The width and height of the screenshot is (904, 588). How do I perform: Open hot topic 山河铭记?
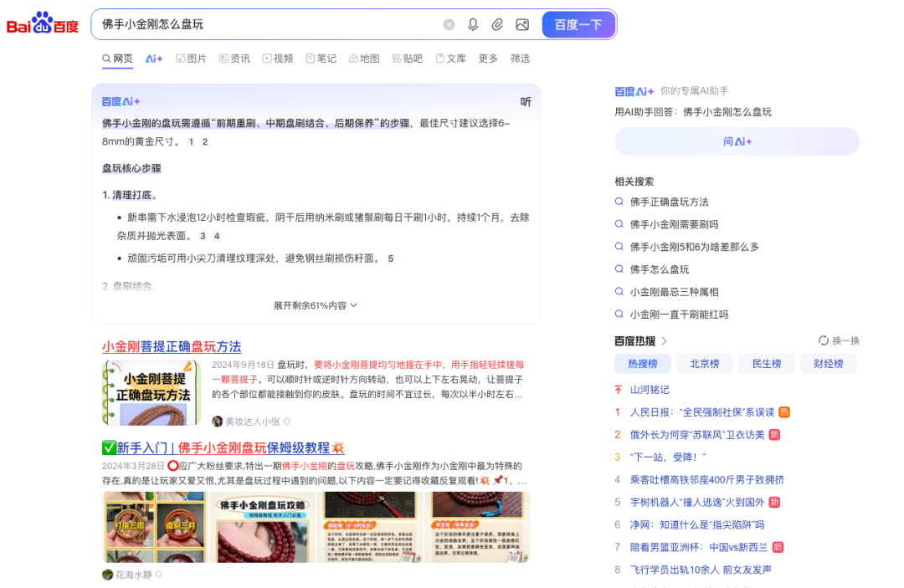point(650,390)
